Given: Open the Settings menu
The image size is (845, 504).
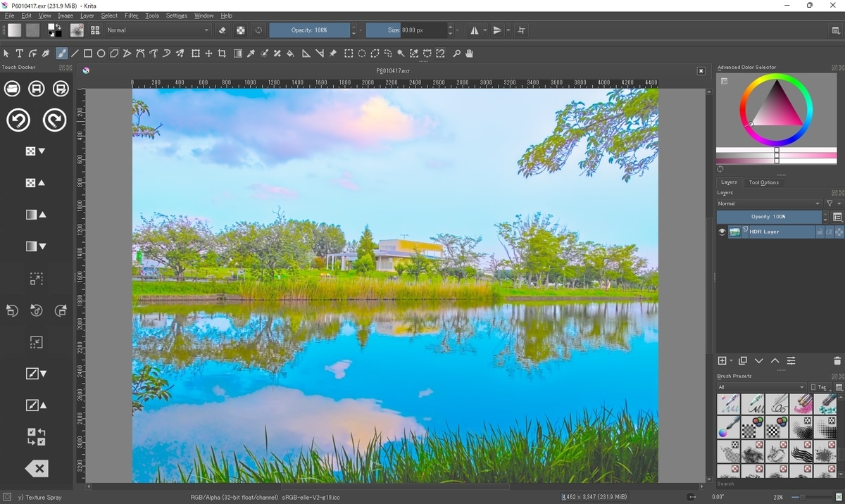Looking at the screenshot, I should click(x=177, y=15).
